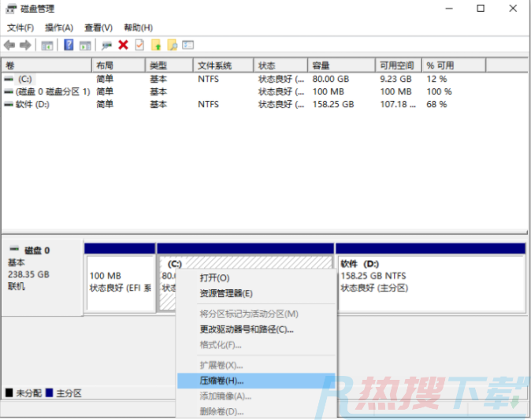This screenshot has height=420, width=531.
Task: Close the Disk Management window
Action: [x=513, y=9]
